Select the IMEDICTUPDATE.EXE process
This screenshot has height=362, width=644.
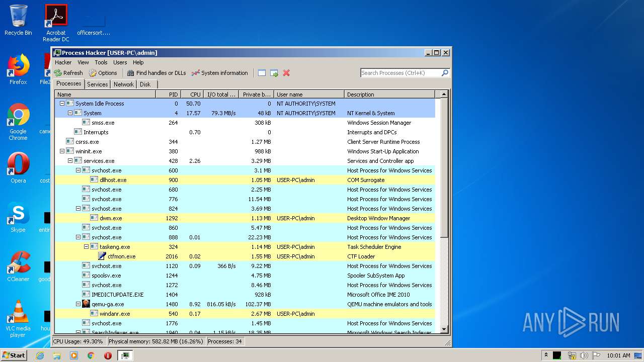point(245,295)
